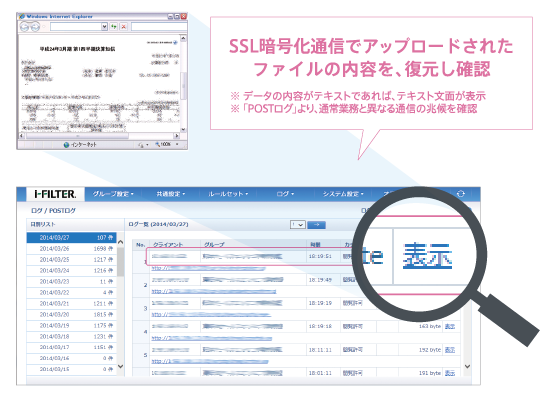Click the IE horizontal scrollbar left arrow
The height and width of the screenshot is (398, 553).
[x=22, y=136]
